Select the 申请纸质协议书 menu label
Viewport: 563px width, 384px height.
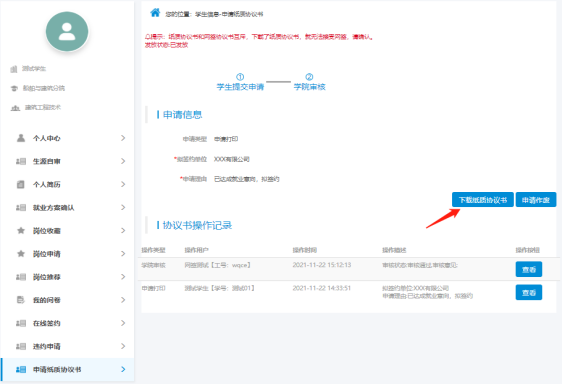click(x=57, y=369)
